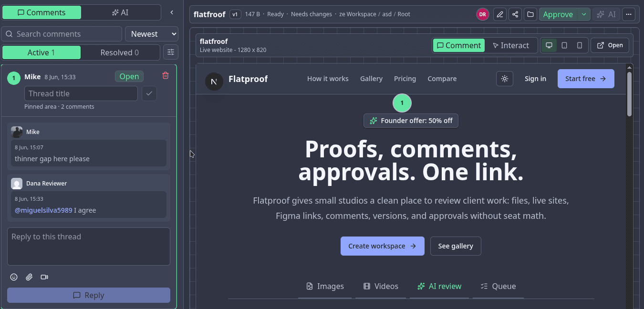Click the folder icon in header
Viewport: 644px width, 309px height.
[530, 14]
